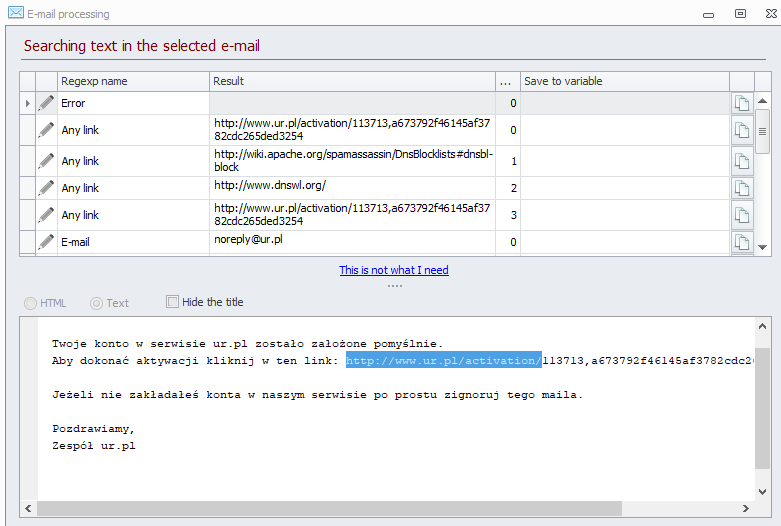
Task: Click Save to variable cell in Error row
Action: 625,103
